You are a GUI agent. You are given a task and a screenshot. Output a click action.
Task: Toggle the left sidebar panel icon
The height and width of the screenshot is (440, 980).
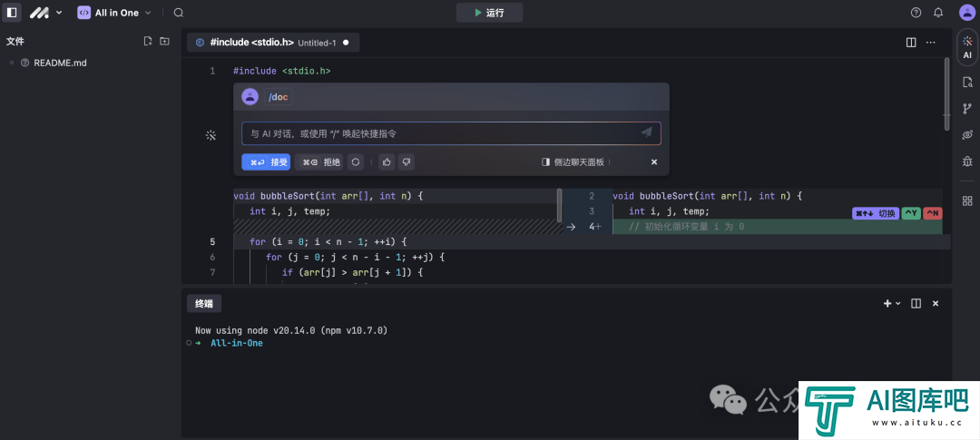[x=11, y=12]
